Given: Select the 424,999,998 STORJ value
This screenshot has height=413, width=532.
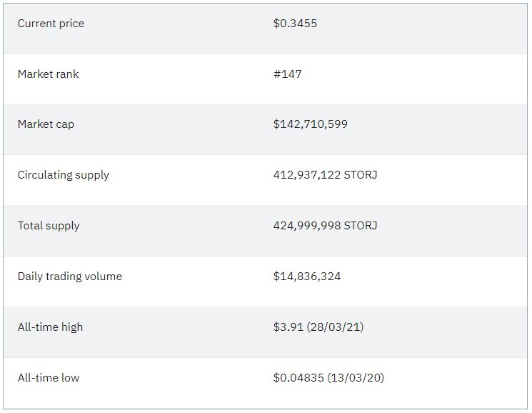Looking at the screenshot, I should pos(325,225).
